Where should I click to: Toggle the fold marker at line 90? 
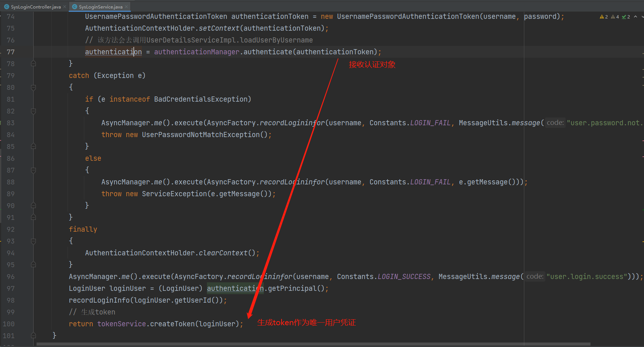(34, 205)
